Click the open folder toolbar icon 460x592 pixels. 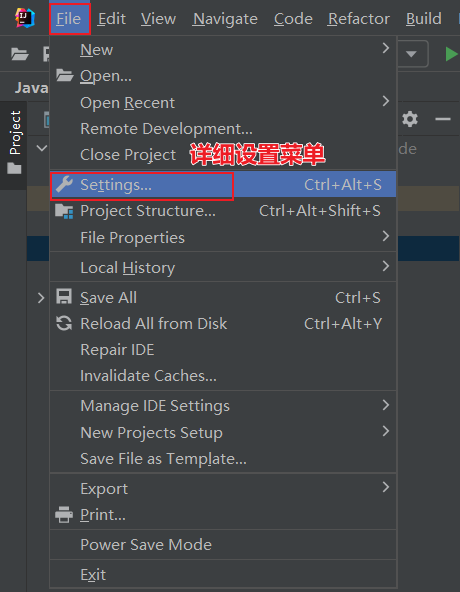point(20,54)
